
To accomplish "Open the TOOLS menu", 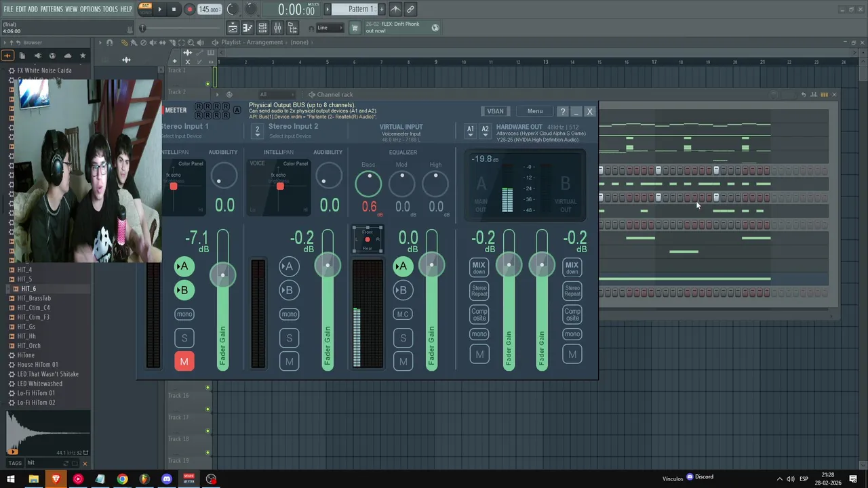I will tap(111, 9).
